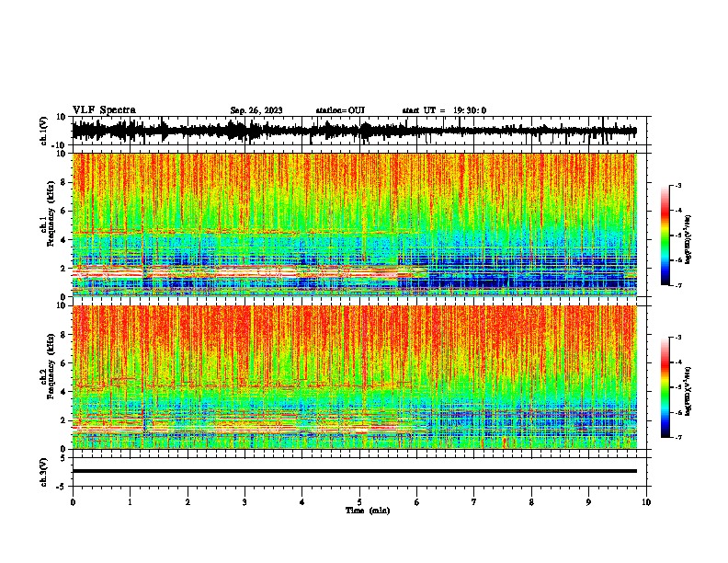
Task: Click the "VLF Spectra" plot title
Action: [104, 110]
